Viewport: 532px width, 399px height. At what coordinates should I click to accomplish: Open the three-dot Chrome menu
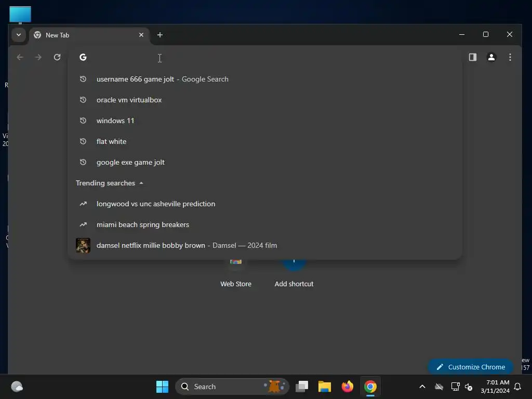coord(510,57)
